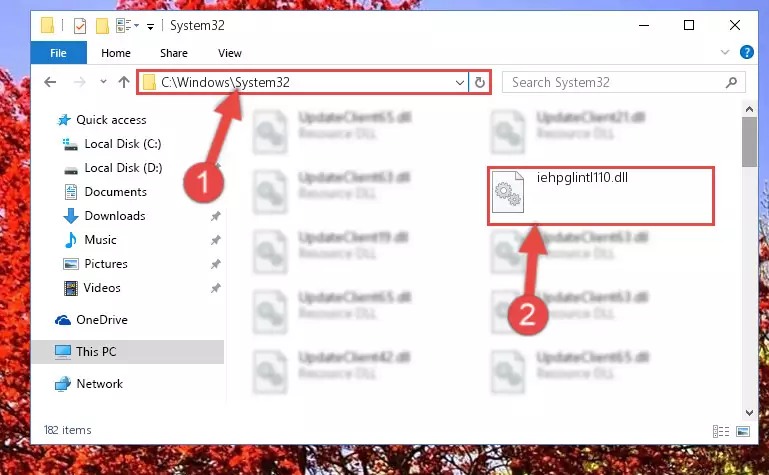Go up one folder level
This screenshot has height=475, width=769.
tap(124, 82)
